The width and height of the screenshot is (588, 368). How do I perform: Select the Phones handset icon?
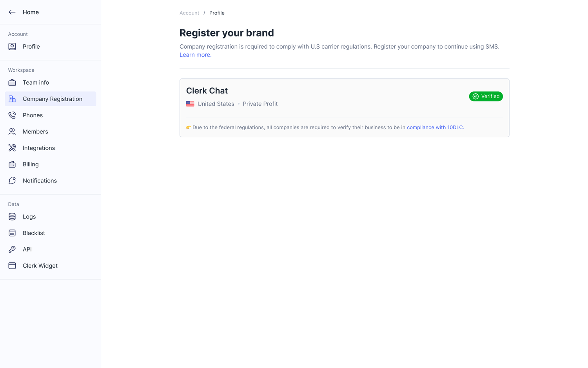tap(12, 115)
